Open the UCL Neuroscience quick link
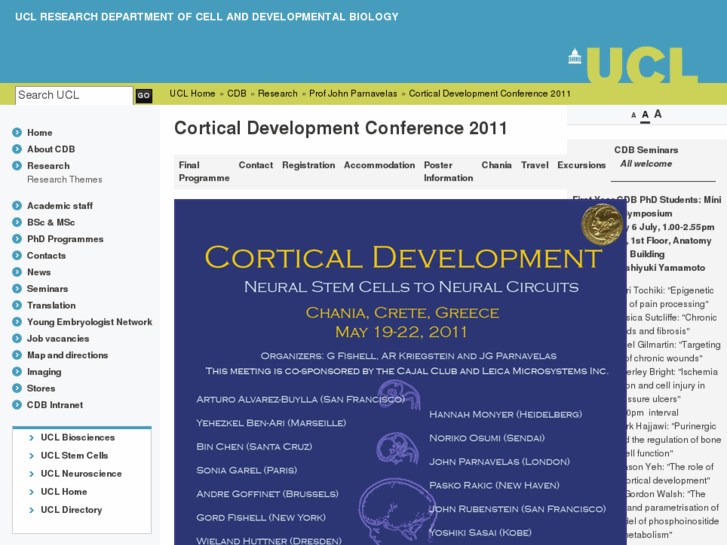Viewport: 727px width, 545px height. coord(81,474)
